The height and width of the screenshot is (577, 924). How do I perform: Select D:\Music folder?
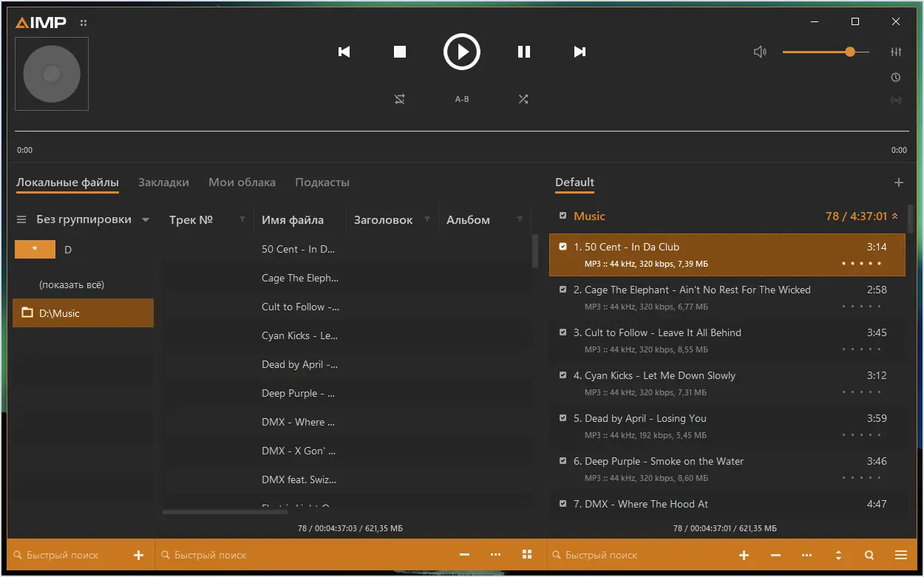(84, 313)
